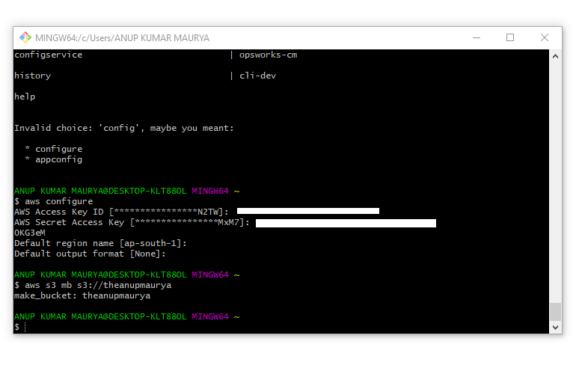The image size is (585, 371).
Task: Click the 'Invalid choice: config' error line
Action: point(124,128)
